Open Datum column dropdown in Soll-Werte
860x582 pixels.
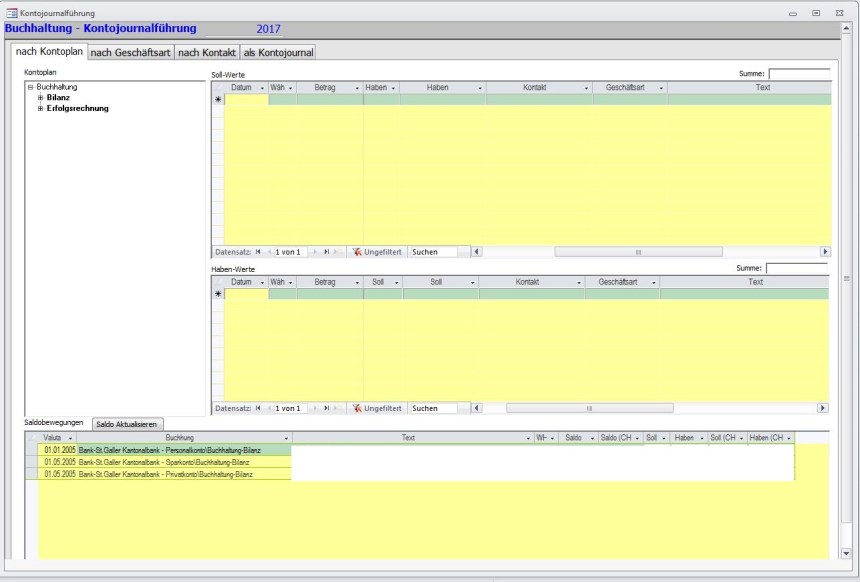pyautogui.click(x=262, y=88)
